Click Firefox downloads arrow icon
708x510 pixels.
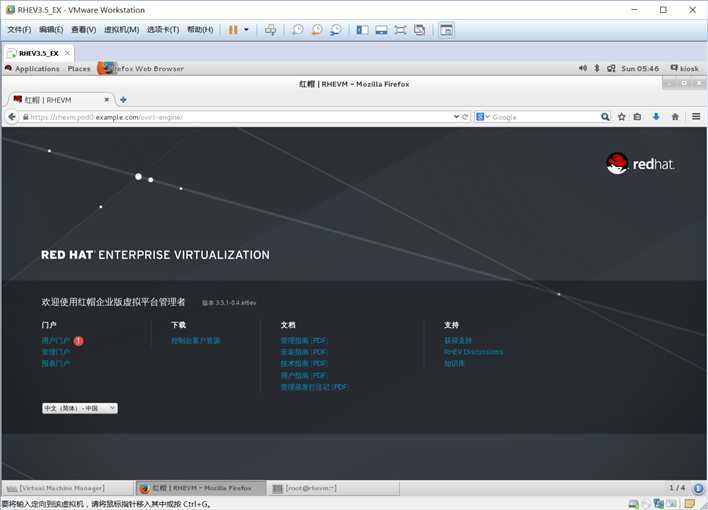(x=656, y=117)
